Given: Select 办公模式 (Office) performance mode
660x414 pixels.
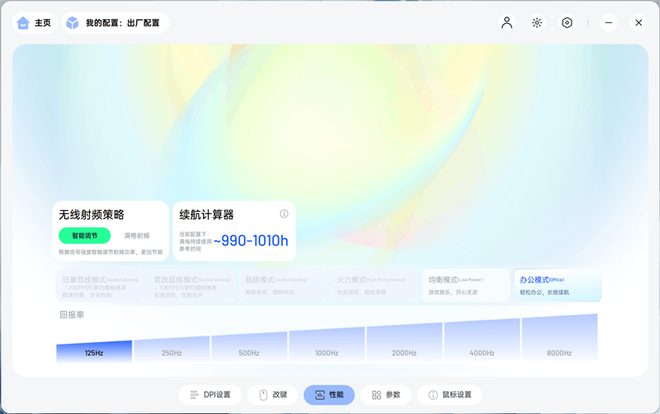Looking at the screenshot, I should click(557, 285).
